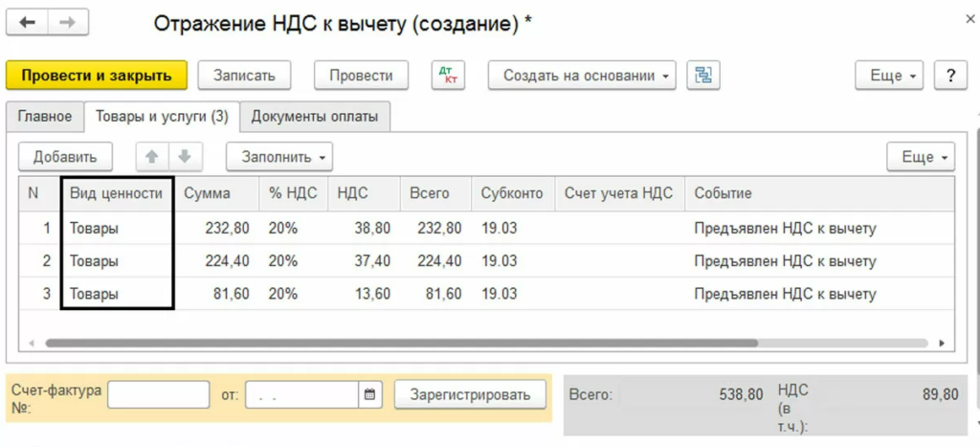Open the Заполнить dropdown menu
The width and height of the screenshot is (980, 447).
(279, 156)
